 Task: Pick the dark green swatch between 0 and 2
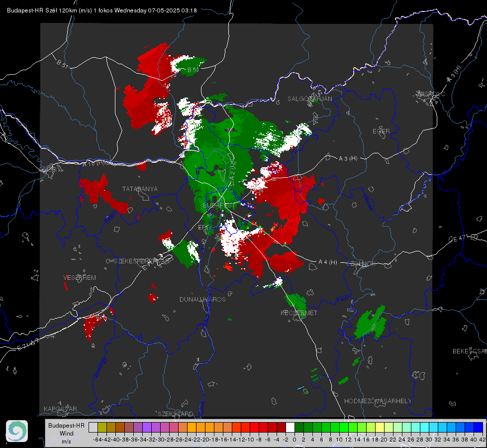coord(299,427)
